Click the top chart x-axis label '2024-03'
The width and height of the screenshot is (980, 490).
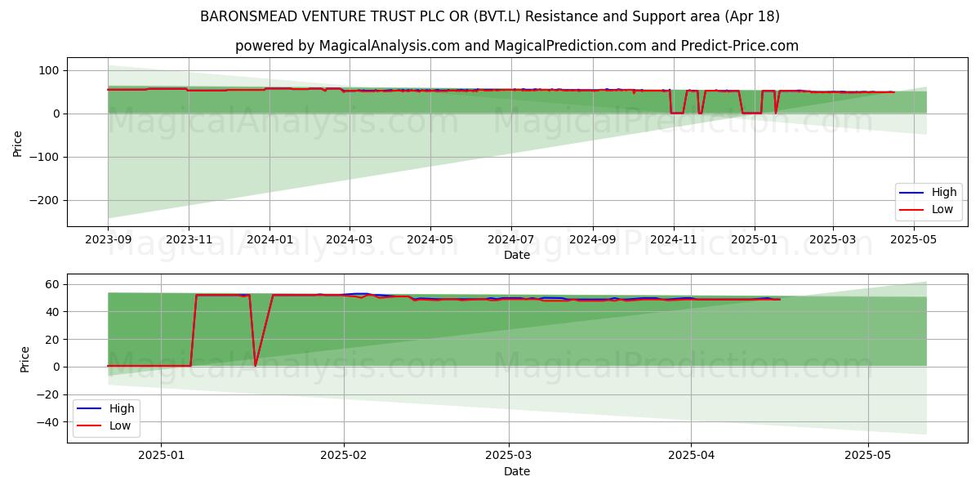tap(350, 240)
